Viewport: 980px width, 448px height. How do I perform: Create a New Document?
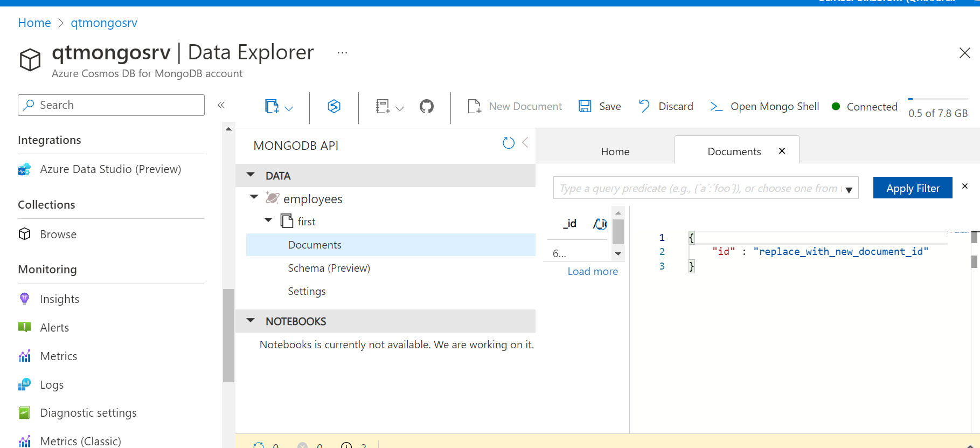point(515,106)
